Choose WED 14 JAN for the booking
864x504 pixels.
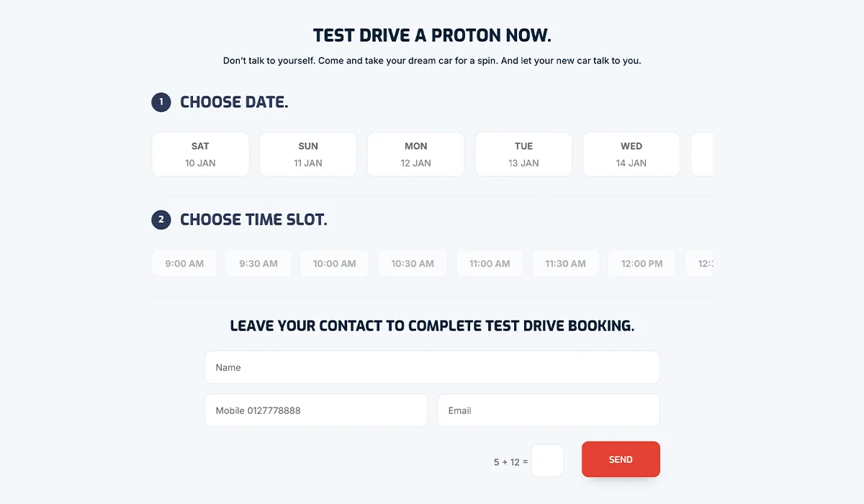(x=631, y=154)
